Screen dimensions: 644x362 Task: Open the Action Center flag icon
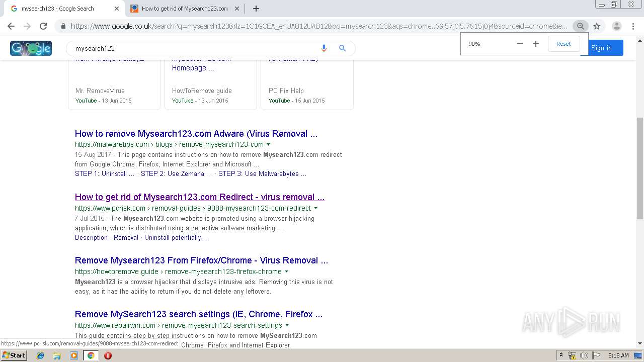coord(596,355)
